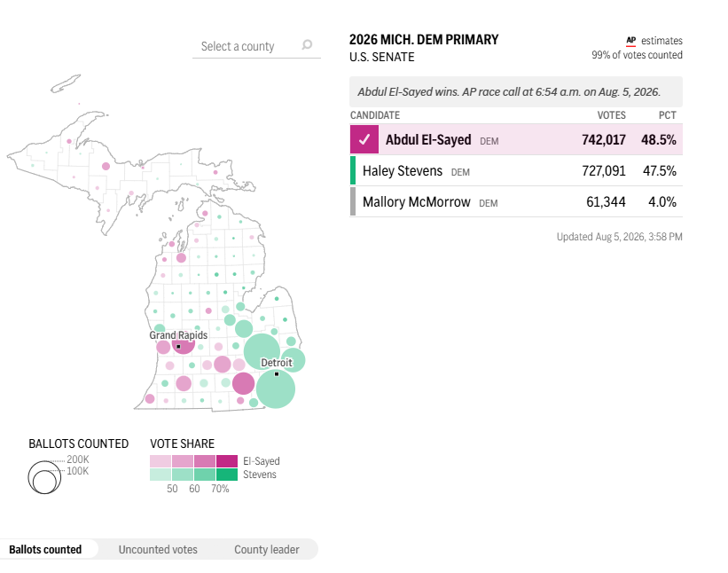
Task: Click the Detroit city marker on map
Action: point(277,373)
